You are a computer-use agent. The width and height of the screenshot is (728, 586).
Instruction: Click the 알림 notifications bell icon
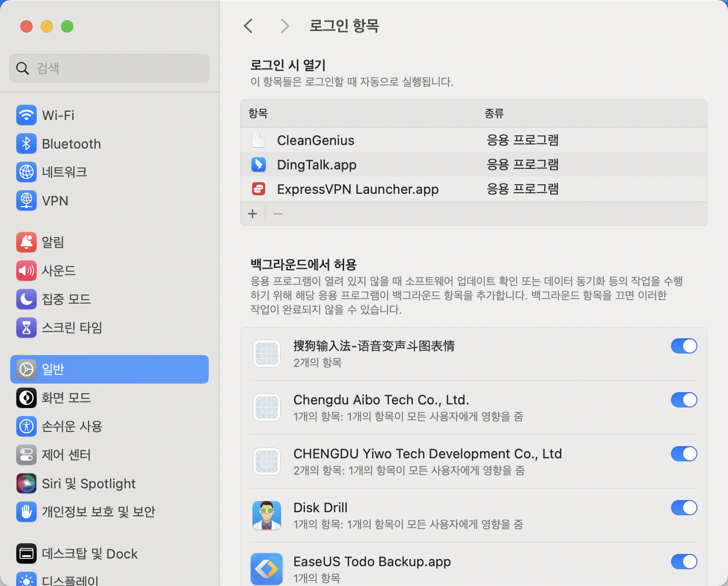tap(26, 242)
